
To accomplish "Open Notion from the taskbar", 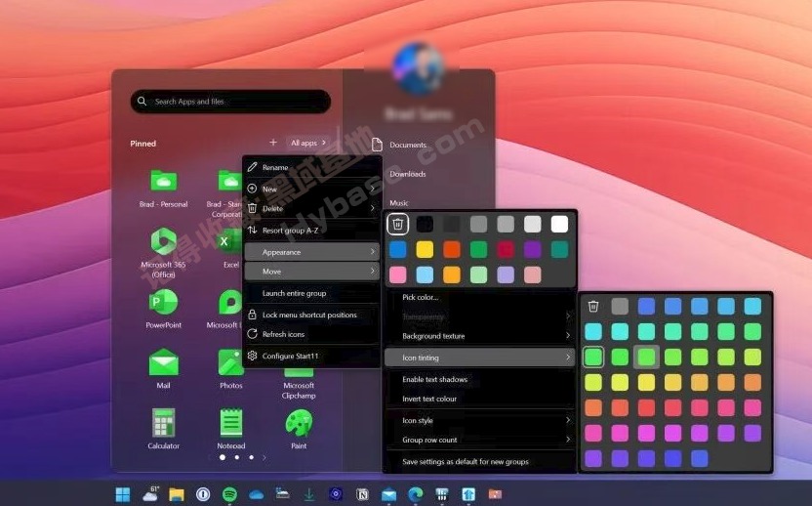I will [363, 494].
